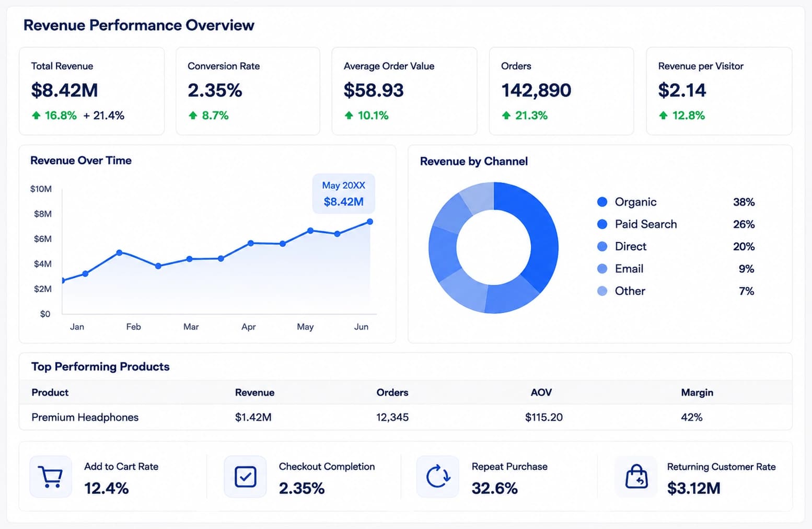Screen dimensions: 812x529
Task: Click the green arrow beside 12.8%
Action: pos(663,116)
